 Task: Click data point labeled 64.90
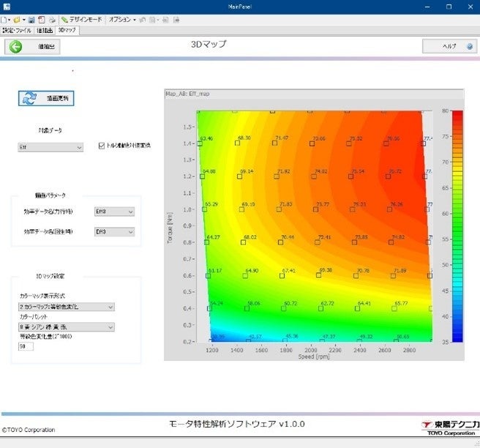245,276
